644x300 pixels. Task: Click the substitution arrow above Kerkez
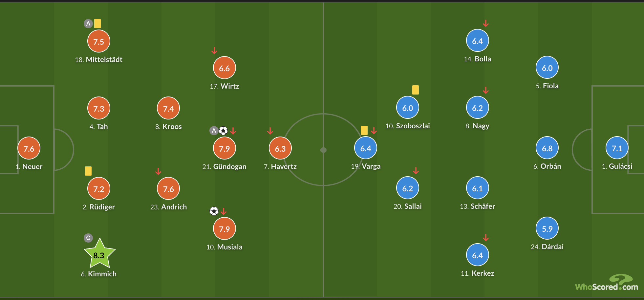(x=486, y=238)
